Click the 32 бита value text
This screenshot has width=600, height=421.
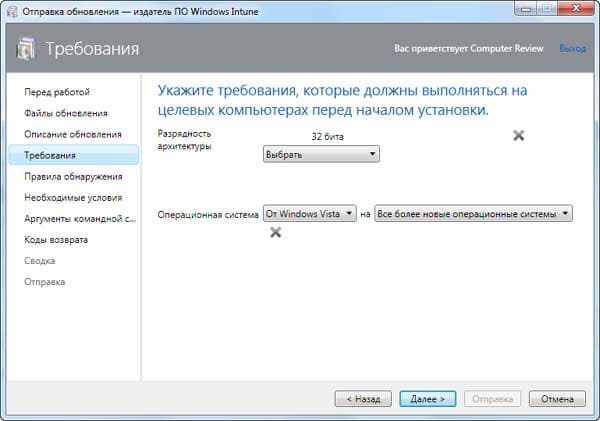coord(328,137)
